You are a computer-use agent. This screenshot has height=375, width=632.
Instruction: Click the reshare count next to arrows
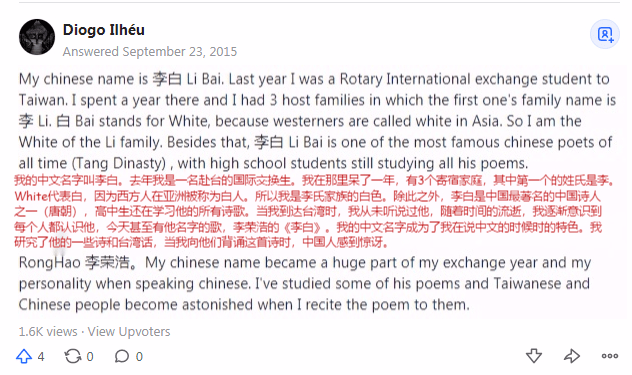click(90, 357)
